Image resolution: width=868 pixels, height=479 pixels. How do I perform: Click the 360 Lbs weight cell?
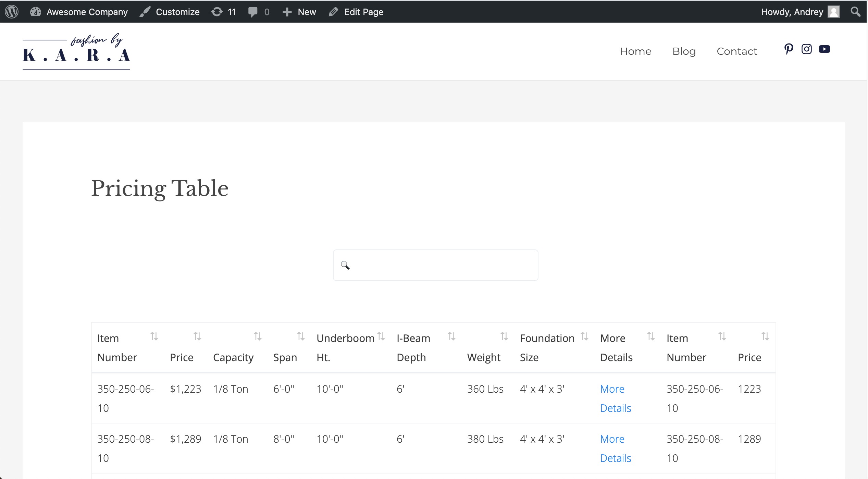click(485, 389)
